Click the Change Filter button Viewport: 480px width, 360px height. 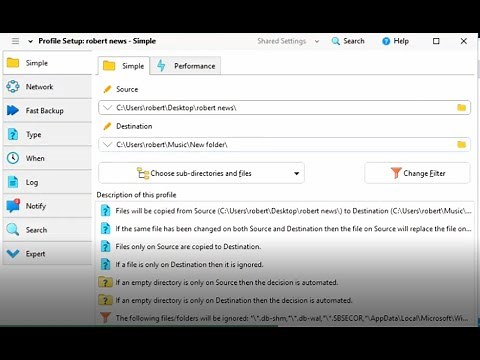pyautogui.click(x=417, y=173)
